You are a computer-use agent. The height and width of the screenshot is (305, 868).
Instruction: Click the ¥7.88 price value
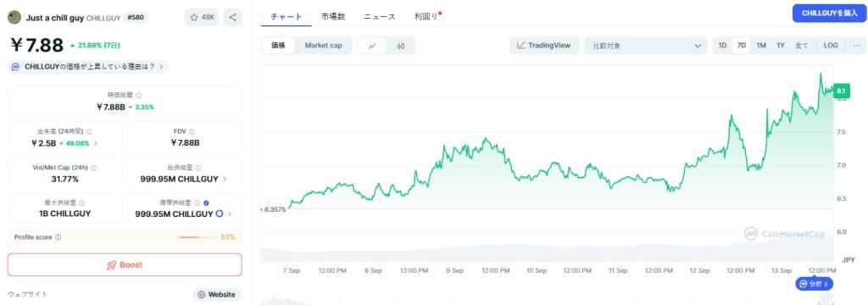tap(37, 45)
